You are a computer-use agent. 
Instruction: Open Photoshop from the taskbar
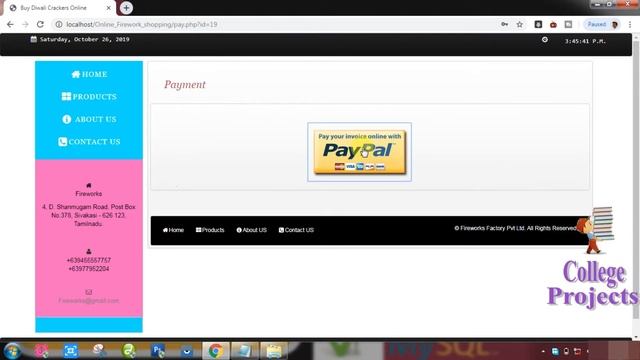point(158,351)
